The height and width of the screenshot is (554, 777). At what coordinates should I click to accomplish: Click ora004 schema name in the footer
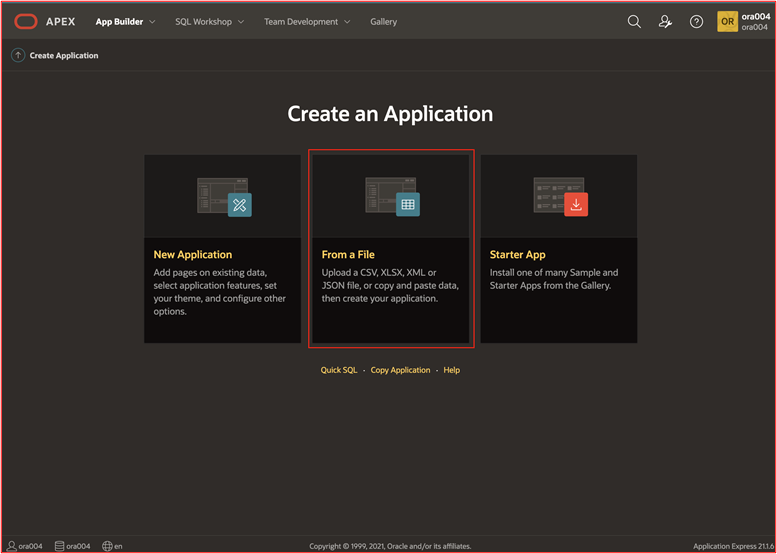[x=78, y=546]
